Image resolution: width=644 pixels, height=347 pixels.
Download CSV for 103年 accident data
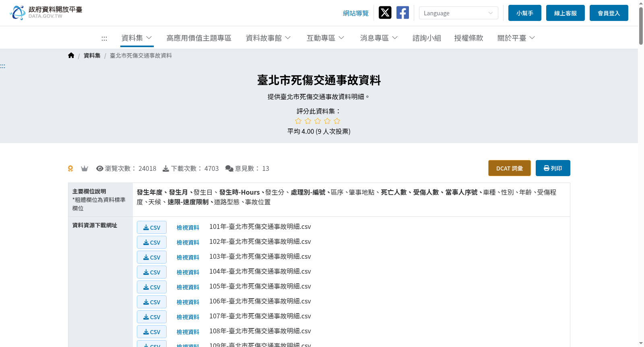coord(152,257)
